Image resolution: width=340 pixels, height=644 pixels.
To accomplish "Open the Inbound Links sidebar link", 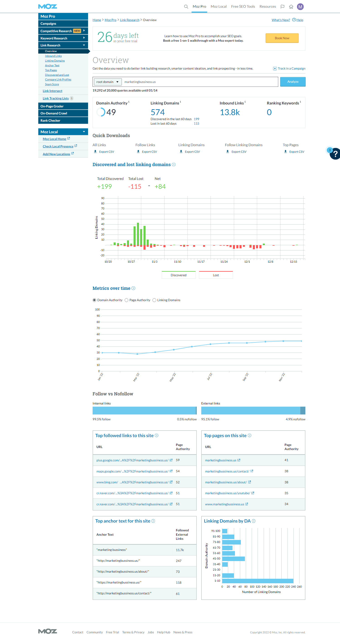I will tap(53, 56).
